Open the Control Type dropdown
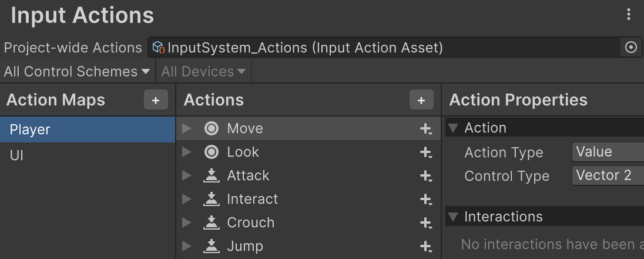644x259 pixels. (x=608, y=175)
